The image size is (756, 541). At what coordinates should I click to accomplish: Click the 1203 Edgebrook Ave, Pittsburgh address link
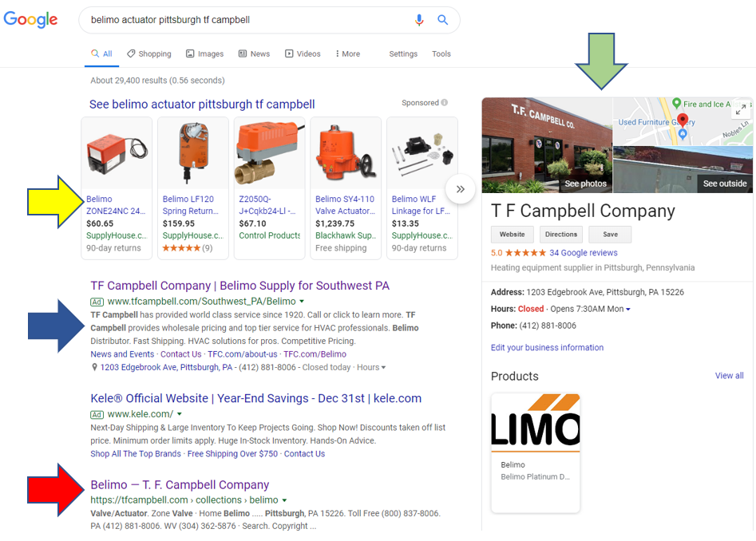click(x=166, y=367)
